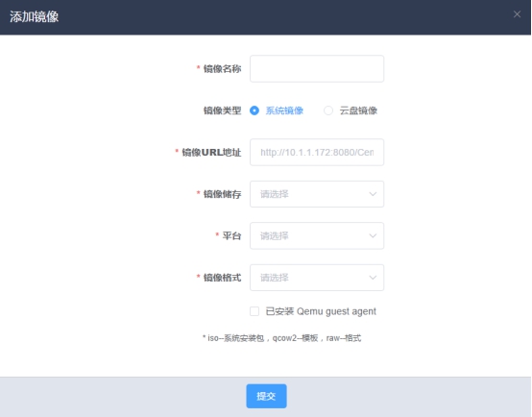Click the 镜像URL地址 field label
The image size is (532, 417).
[x=211, y=153]
